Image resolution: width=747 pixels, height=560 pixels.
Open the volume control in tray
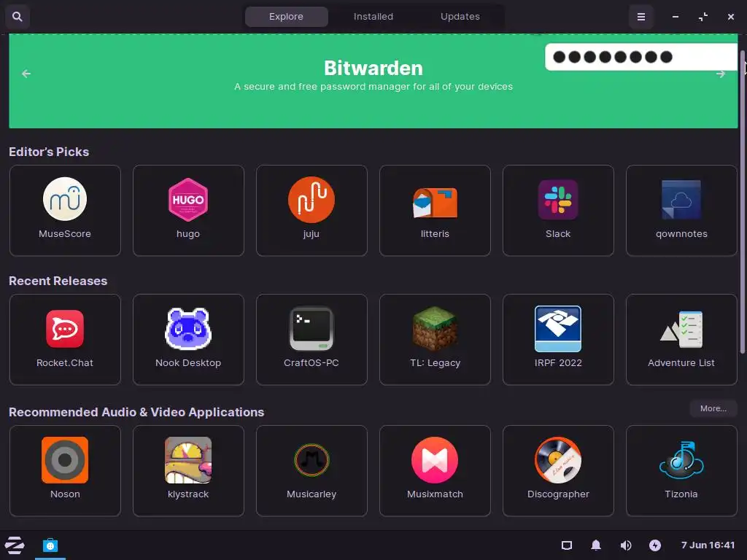625,545
